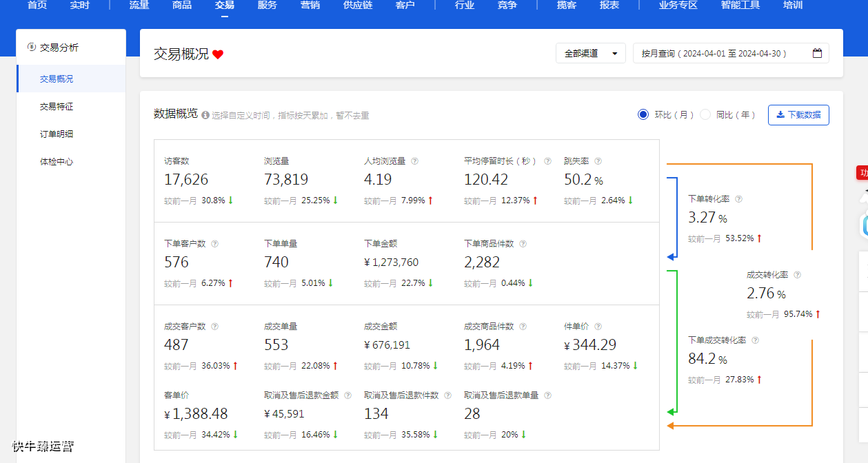The width and height of the screenshot is (868, 463).
Task: Open the 流量 top navigation tab
Action: (139, 6)
